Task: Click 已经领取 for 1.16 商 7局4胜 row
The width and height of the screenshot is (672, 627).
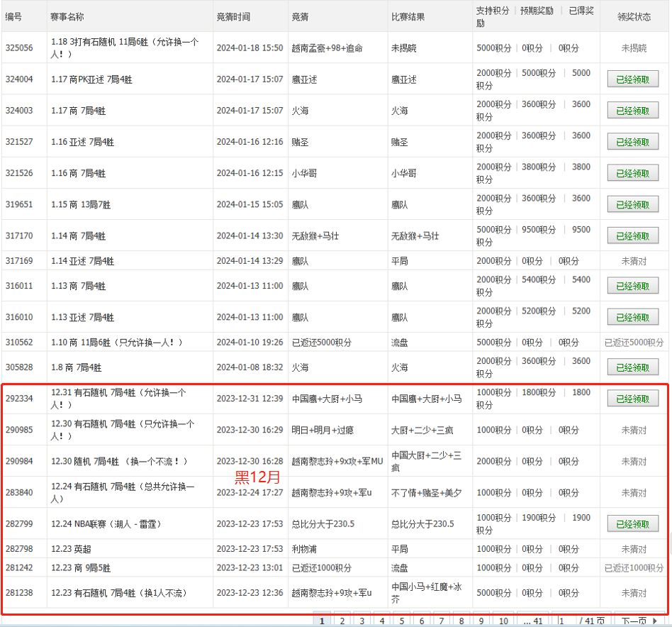Action: 633,174
